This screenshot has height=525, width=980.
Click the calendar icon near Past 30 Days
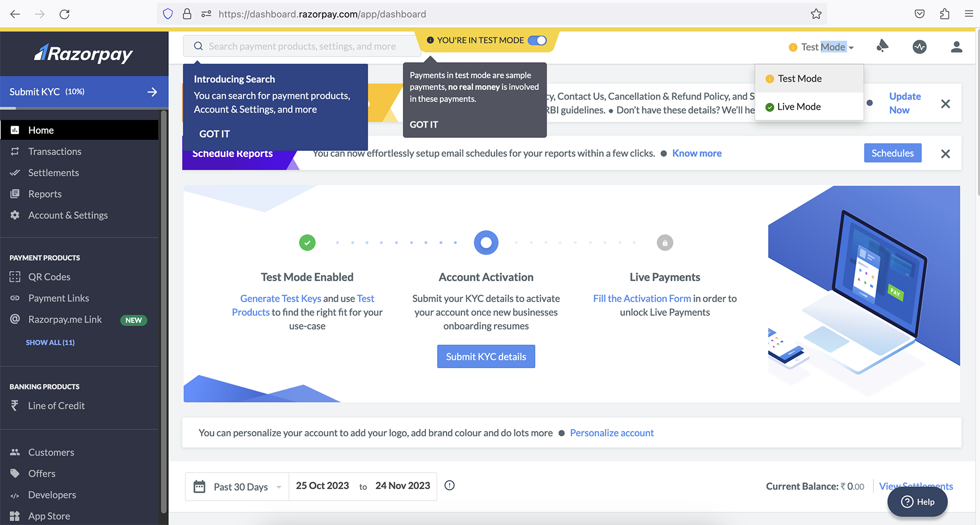pos(199,486)
